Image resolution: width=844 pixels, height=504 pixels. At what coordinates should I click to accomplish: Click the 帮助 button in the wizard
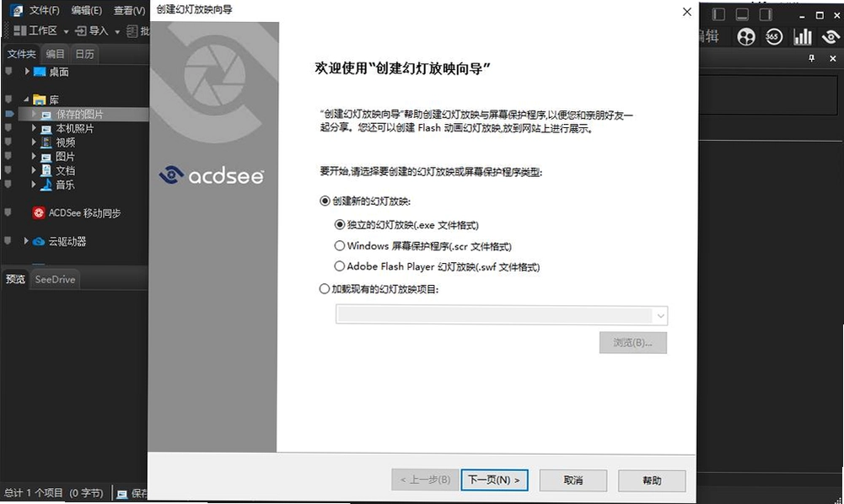click(x=652, y=480)
